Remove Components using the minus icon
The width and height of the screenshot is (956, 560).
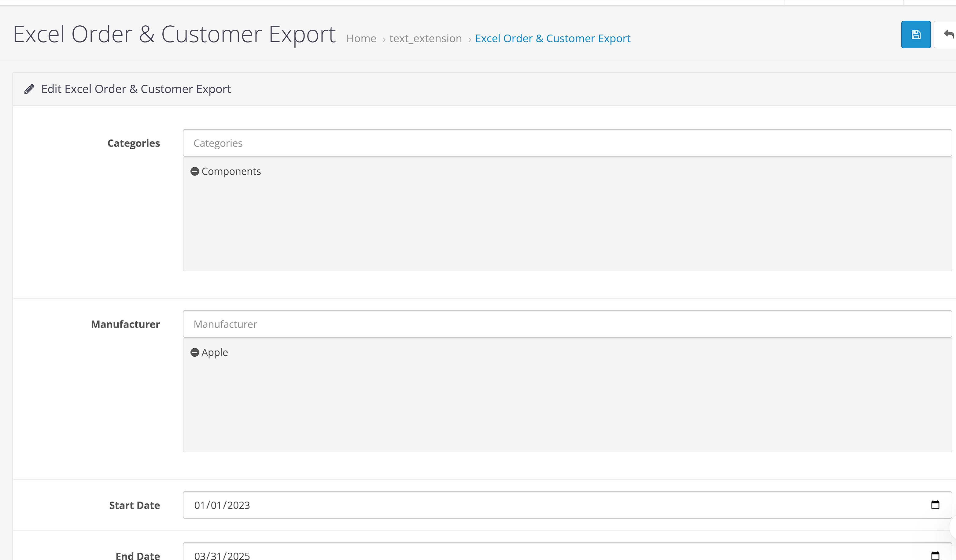(195, 172)
